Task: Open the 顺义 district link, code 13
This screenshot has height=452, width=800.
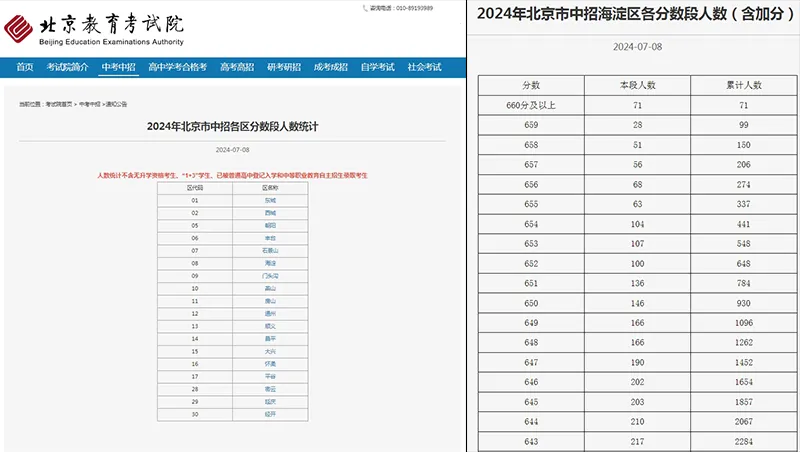Action: [270, 327]
